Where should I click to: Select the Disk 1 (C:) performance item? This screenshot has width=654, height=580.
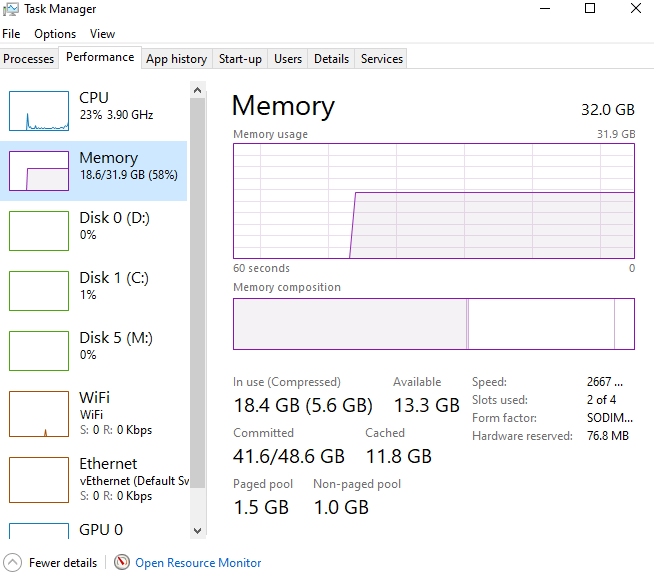(x=108, y=286)
